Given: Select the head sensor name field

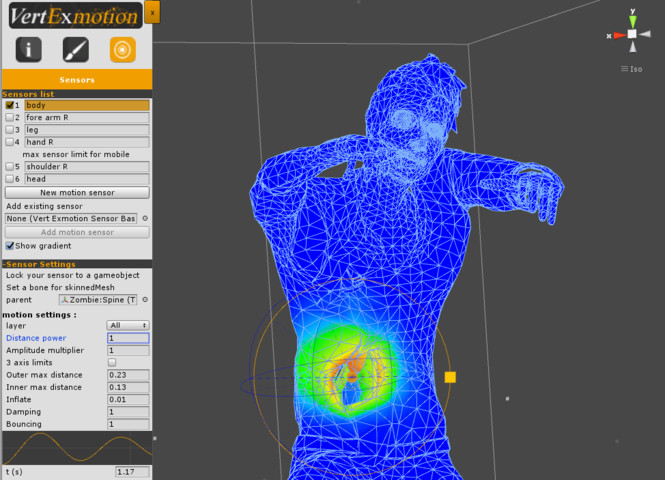Looking at the screenshot, I should click(87, 179).
